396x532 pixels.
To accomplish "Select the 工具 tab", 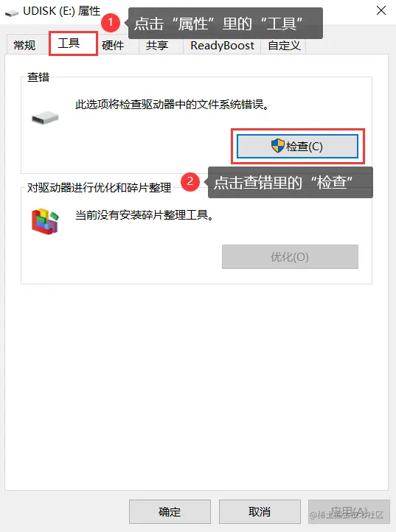I will pos(73,43).
